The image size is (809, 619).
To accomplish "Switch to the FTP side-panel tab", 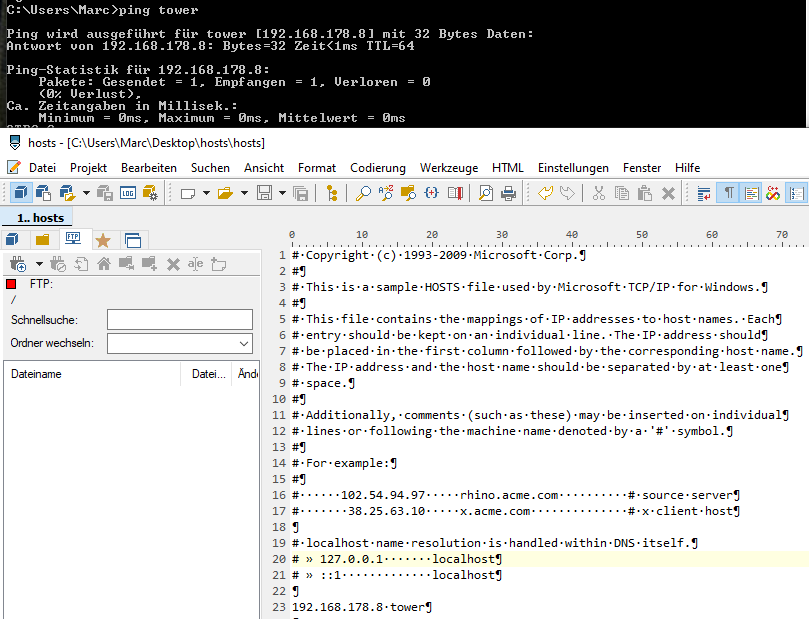I will (73, 239).
